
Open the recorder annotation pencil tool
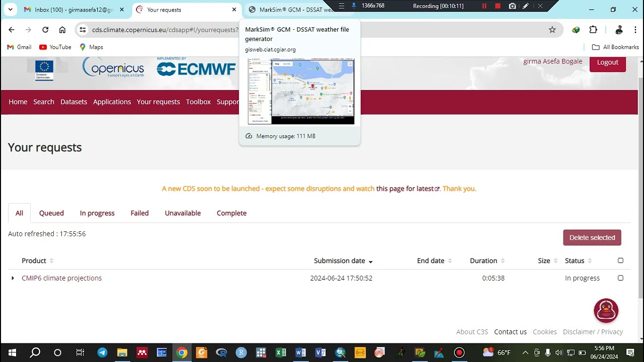(x=526, y=6)
